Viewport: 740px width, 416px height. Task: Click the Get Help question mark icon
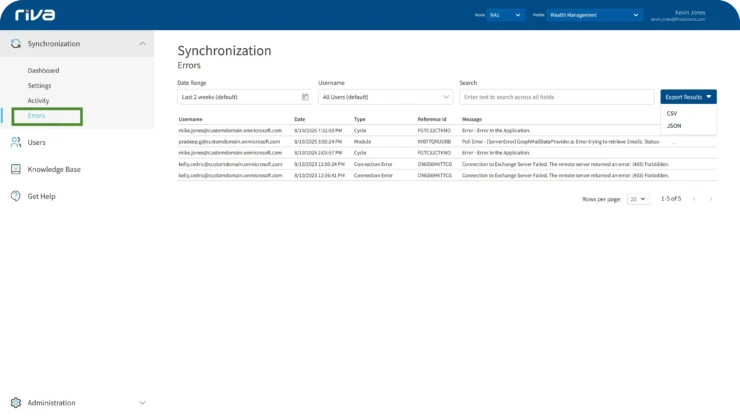(16, 196)
